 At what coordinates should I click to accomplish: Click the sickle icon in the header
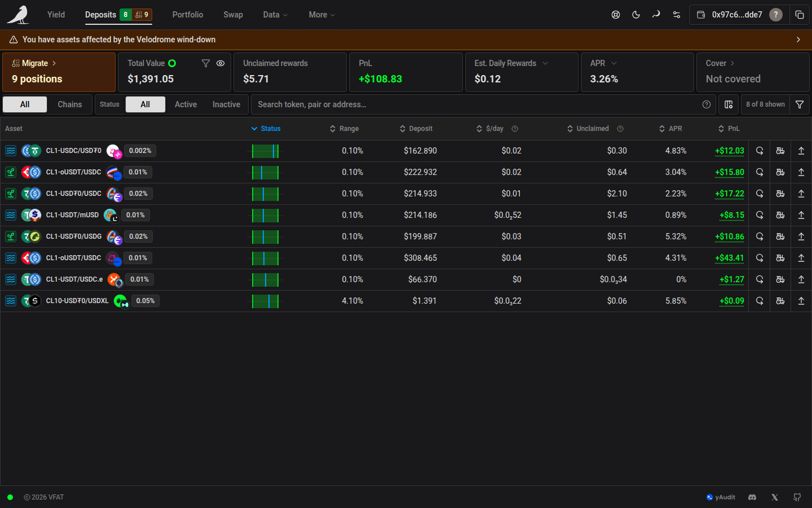(656, 15)
